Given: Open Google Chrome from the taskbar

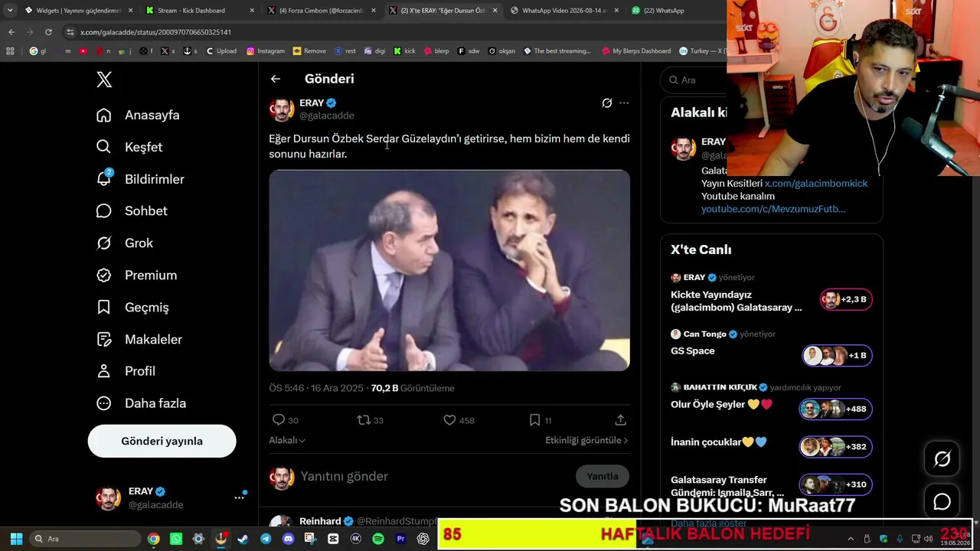Looking at the screenshot, I should [154, 539].
